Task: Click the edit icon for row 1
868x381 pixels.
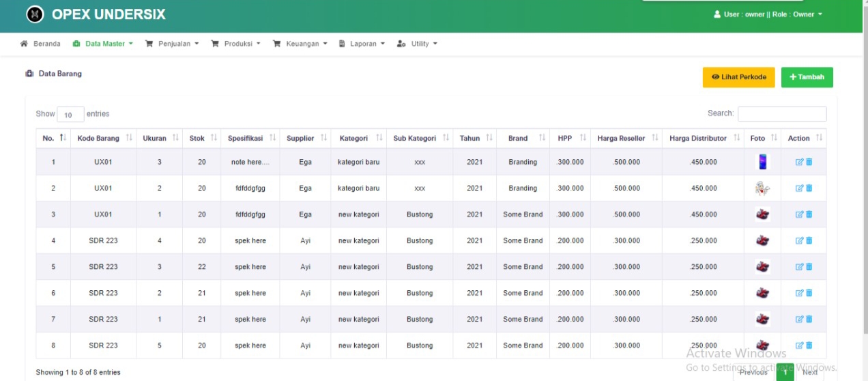Action: click(799, 162)
